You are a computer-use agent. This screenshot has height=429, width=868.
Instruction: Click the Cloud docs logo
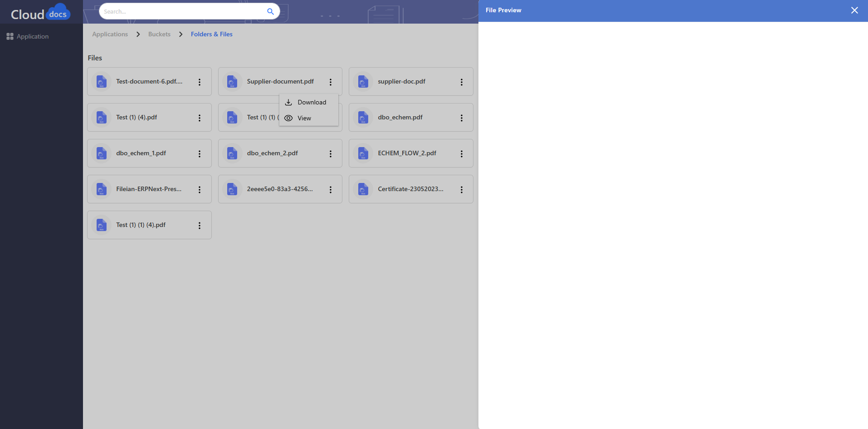pos(41,13)
